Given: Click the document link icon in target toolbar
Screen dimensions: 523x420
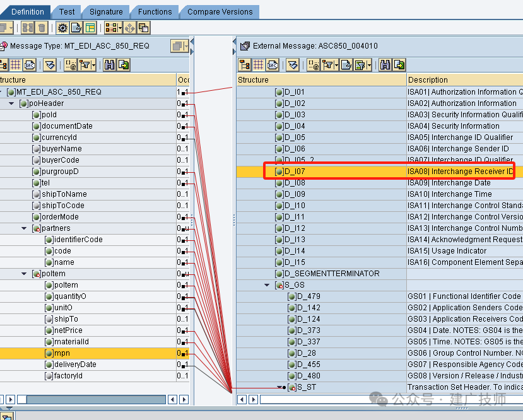Looking at the screenshot, I should point(346,65).
